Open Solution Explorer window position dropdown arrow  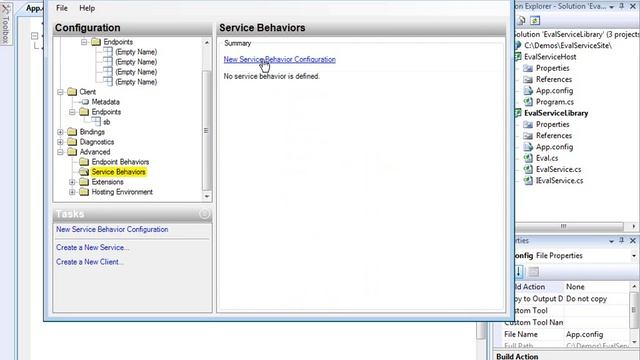[611, 7]
